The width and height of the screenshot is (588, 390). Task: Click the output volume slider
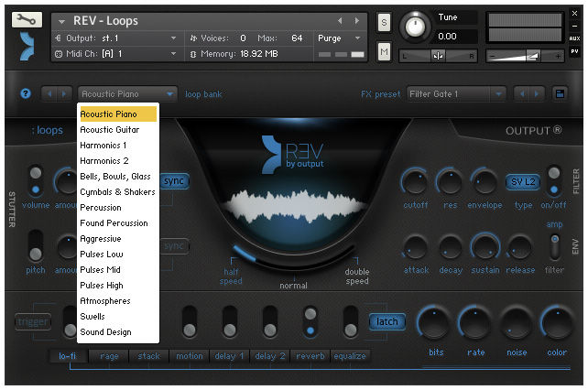(525, 56)
